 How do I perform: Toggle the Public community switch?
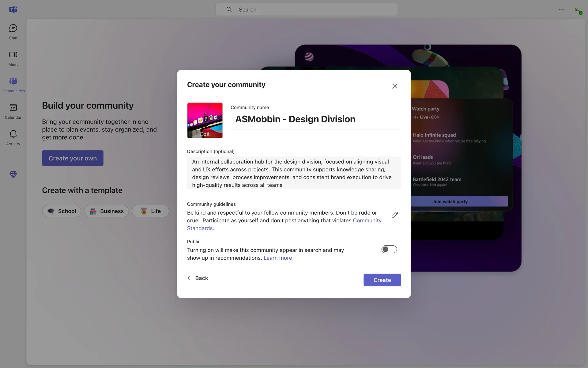tap(389, 249)
